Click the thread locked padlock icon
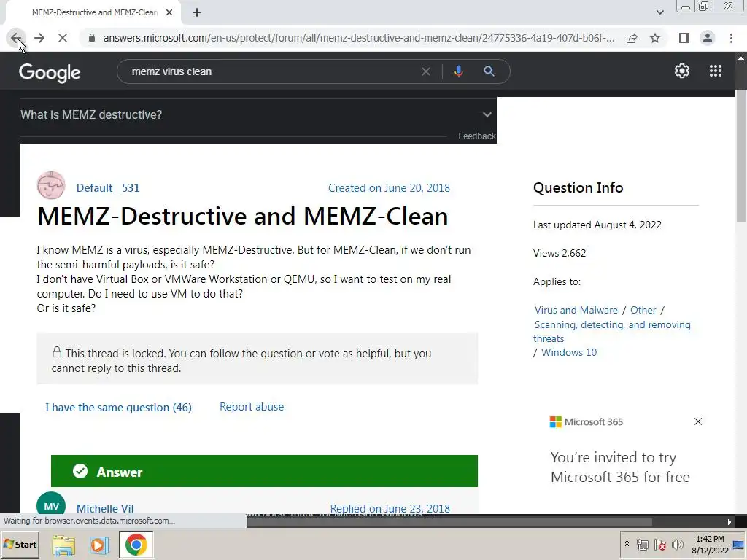Image resolution: width=747 pixels, height=560 pixels. (57, 352)
